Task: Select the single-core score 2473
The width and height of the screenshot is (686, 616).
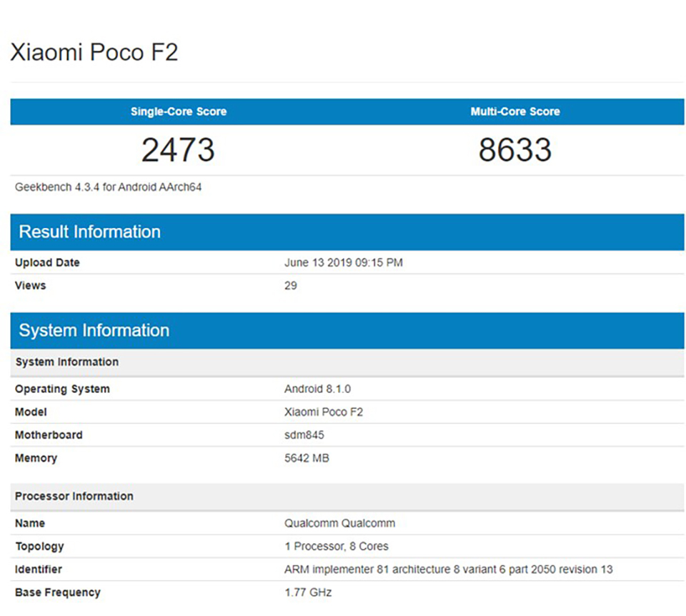Action: [x=178, y=149]
